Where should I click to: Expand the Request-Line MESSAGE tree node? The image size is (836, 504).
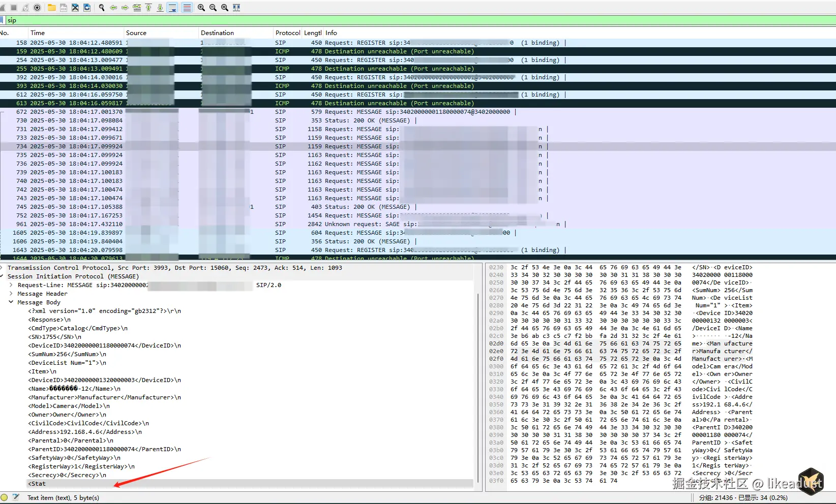(x=11, y=285)
